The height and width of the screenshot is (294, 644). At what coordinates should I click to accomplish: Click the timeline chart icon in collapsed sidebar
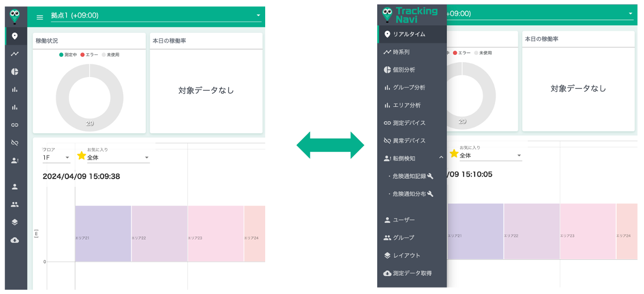pyautogui.click(x=15, y=54)
